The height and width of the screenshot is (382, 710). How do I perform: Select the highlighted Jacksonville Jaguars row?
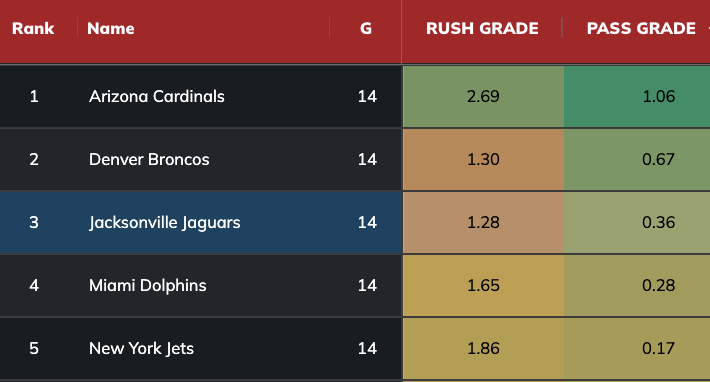click(x=201, y=222)
